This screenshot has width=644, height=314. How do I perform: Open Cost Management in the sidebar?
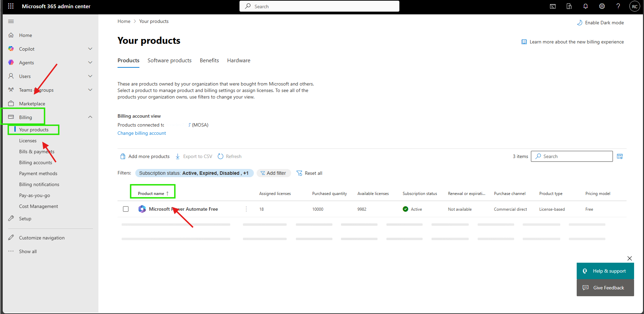tap(39, 206)
